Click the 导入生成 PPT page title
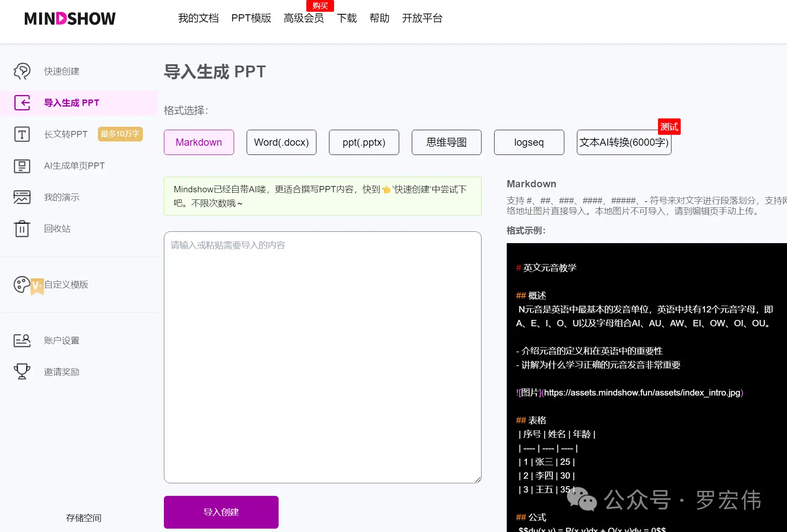This screenshot has height=532, width=787. (215, 72)
